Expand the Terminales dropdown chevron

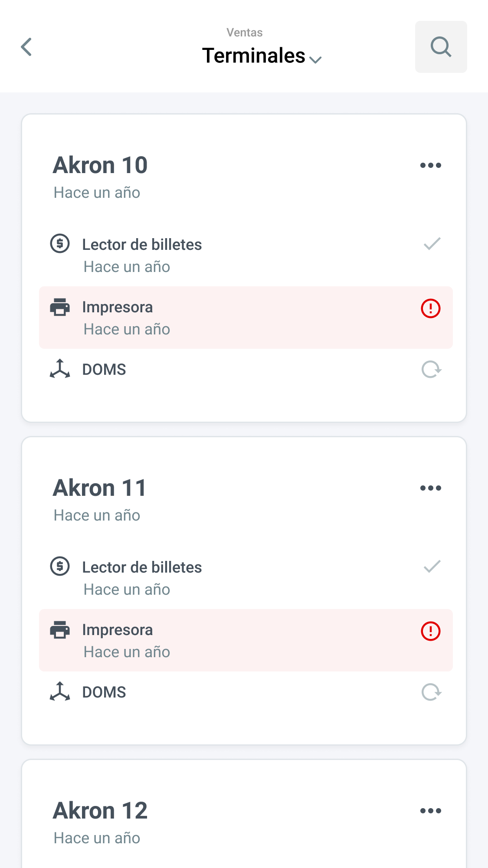[315, 59]
